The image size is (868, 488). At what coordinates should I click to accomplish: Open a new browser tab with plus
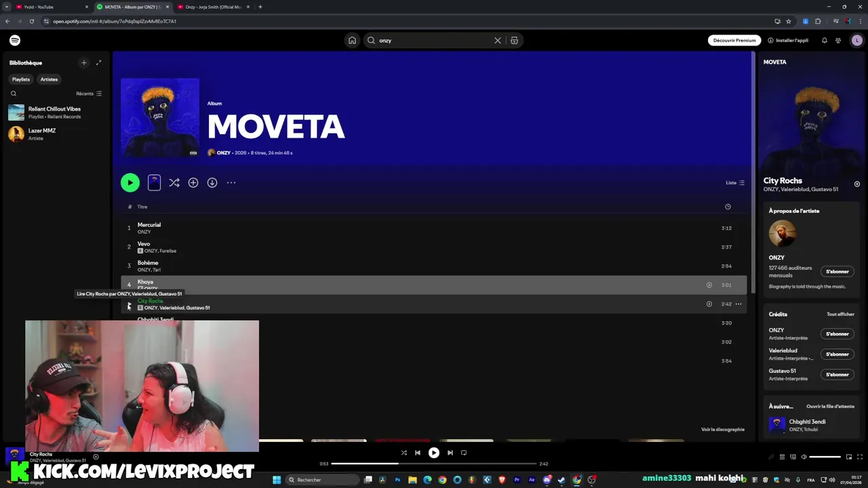(260, 7)
